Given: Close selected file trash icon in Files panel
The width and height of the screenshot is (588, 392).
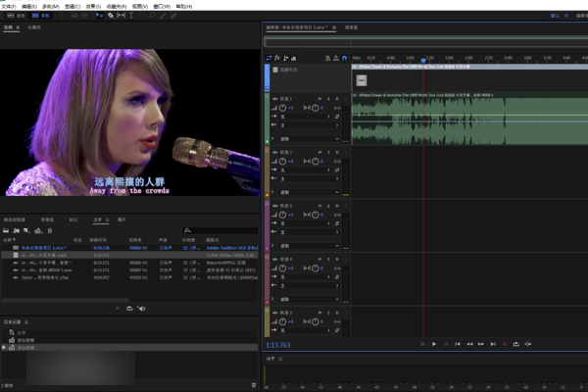Looking at the screenshot, I should [50, 230].
